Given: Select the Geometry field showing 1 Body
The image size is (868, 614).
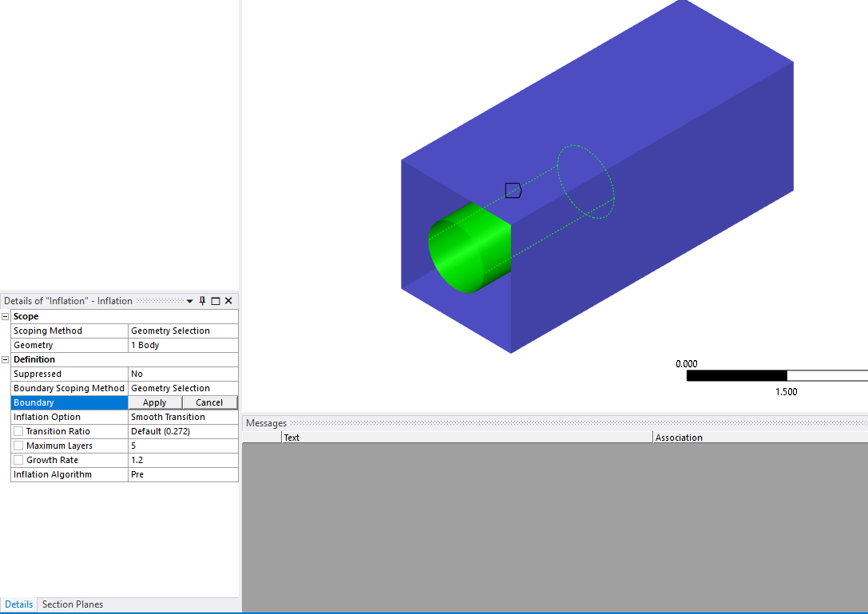Looking at the screenshot, I should (183, 345).
